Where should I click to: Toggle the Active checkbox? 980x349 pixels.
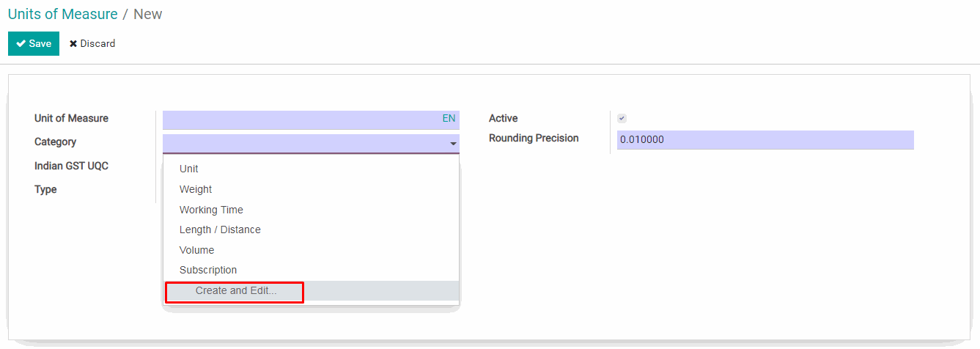pyautogui.click(x=622, y=119)
